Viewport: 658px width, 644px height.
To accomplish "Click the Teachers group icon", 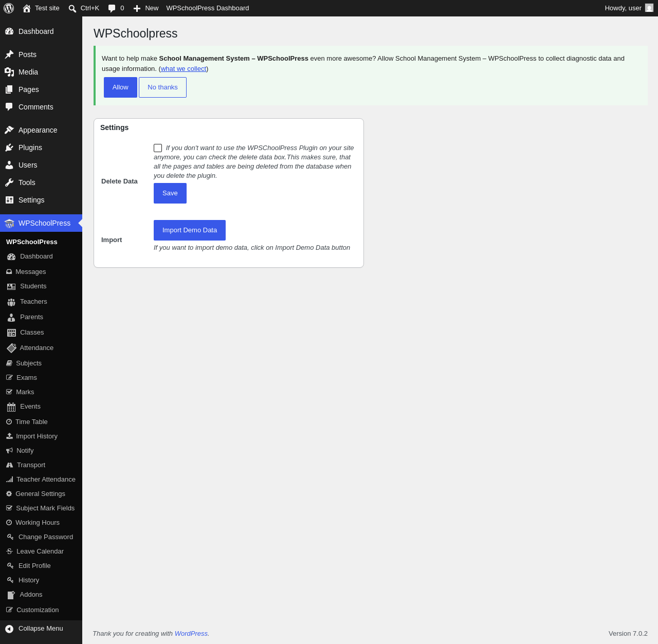I will tap(11, 302).
